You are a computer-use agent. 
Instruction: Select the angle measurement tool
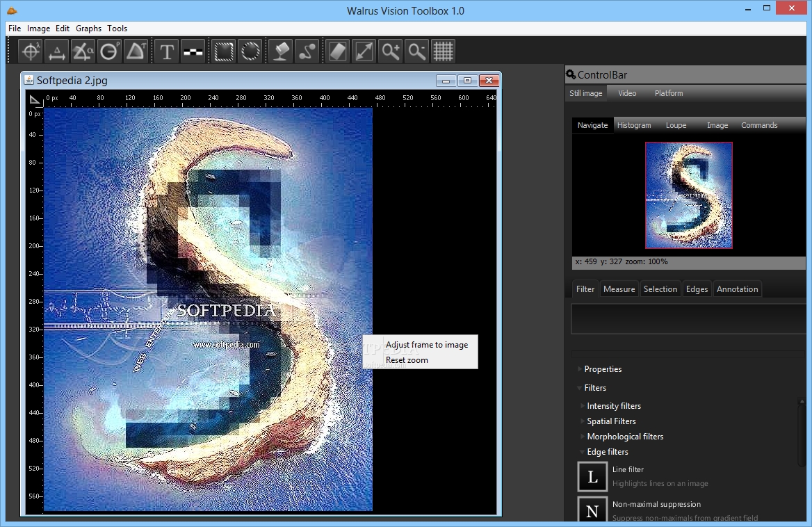pyautogui.click(x=83, y=51)
